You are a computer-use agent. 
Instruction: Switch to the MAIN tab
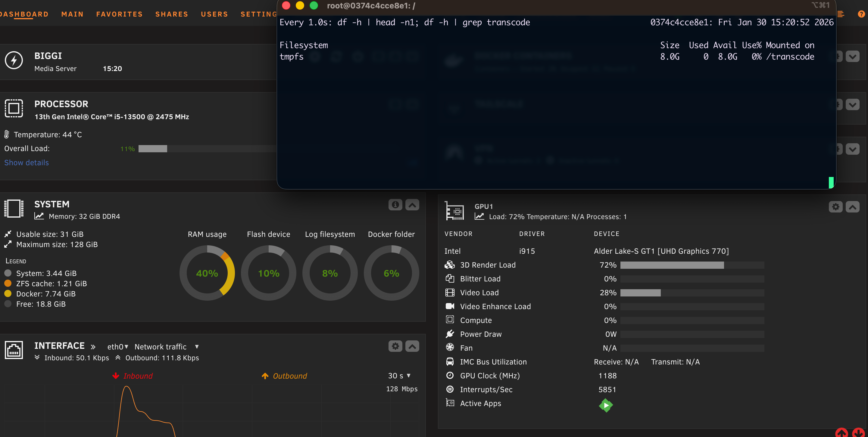[73, 14]
